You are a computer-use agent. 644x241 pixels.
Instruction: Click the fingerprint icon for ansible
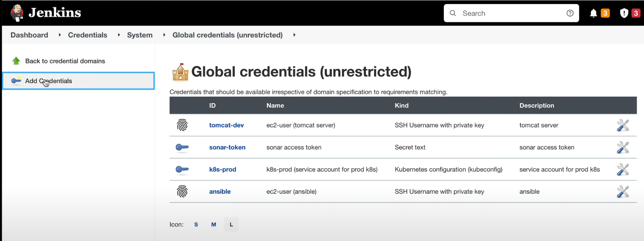click(182, 191)
